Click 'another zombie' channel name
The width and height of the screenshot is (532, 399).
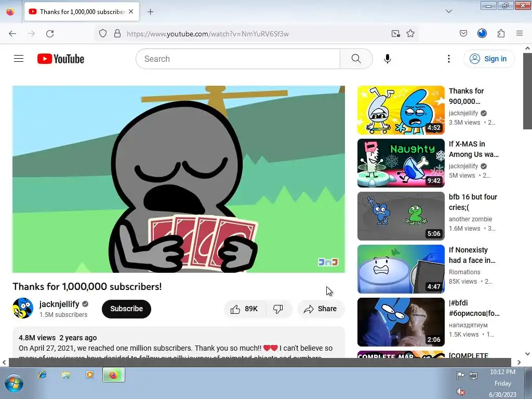click(470, 219)
